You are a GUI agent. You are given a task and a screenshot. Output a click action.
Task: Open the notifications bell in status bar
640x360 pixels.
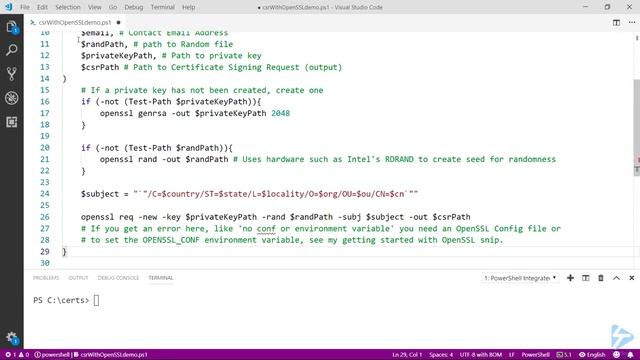pyautogui.click(x=631, y=355)
